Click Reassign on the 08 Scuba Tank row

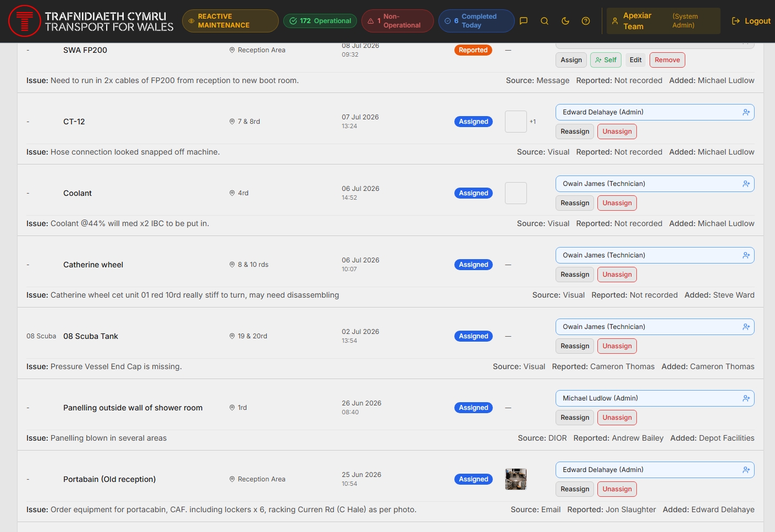575,346
